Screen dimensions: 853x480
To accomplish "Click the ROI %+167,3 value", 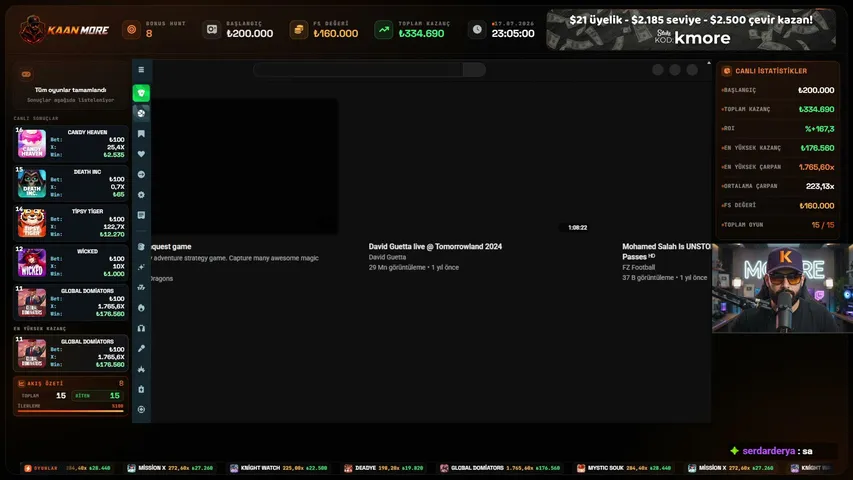I will (x=819, y=129).
